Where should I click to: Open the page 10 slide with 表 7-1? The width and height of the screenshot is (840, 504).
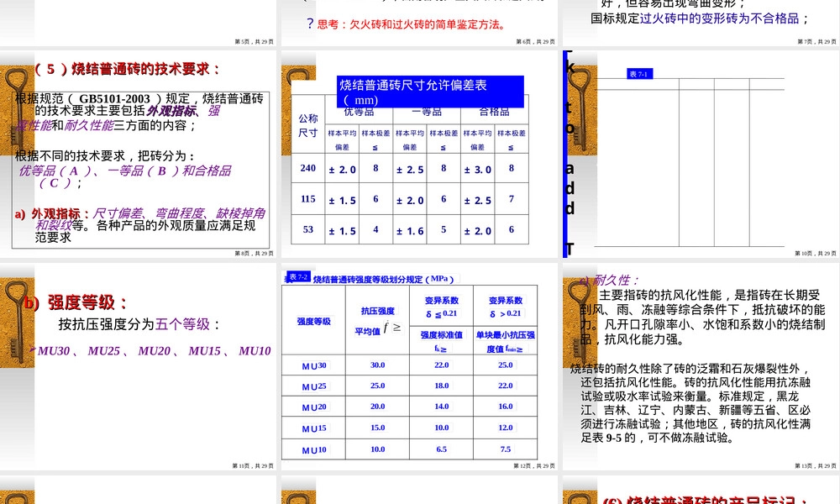[701, 155]
